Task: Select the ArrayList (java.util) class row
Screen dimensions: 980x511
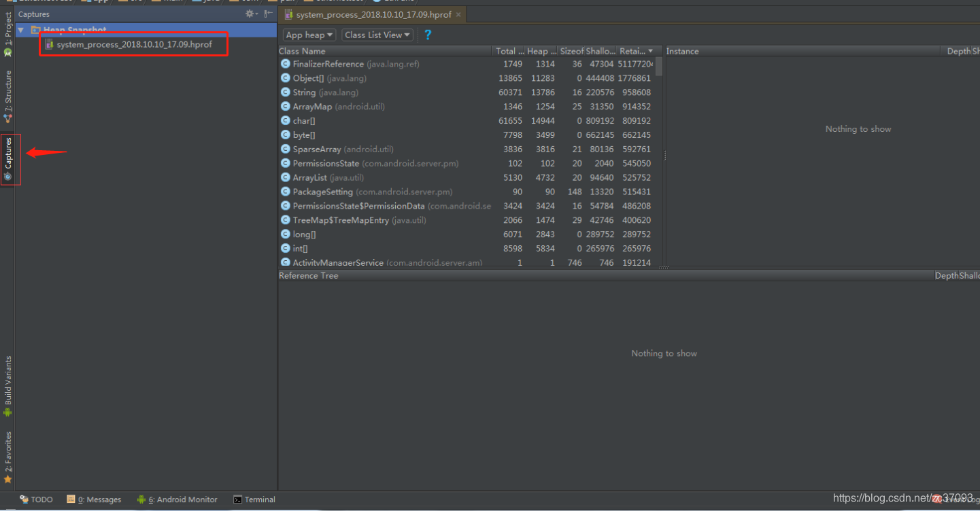Action: [466, 177]
